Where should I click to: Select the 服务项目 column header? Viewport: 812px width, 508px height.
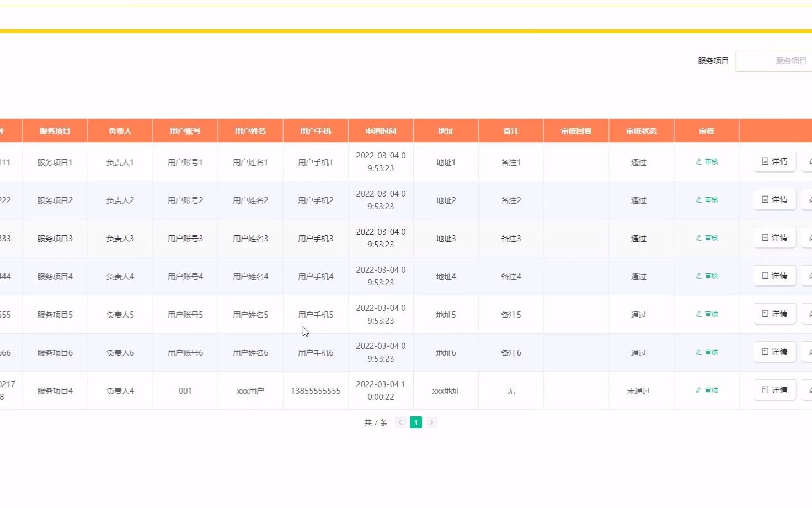tap(55, 131)
